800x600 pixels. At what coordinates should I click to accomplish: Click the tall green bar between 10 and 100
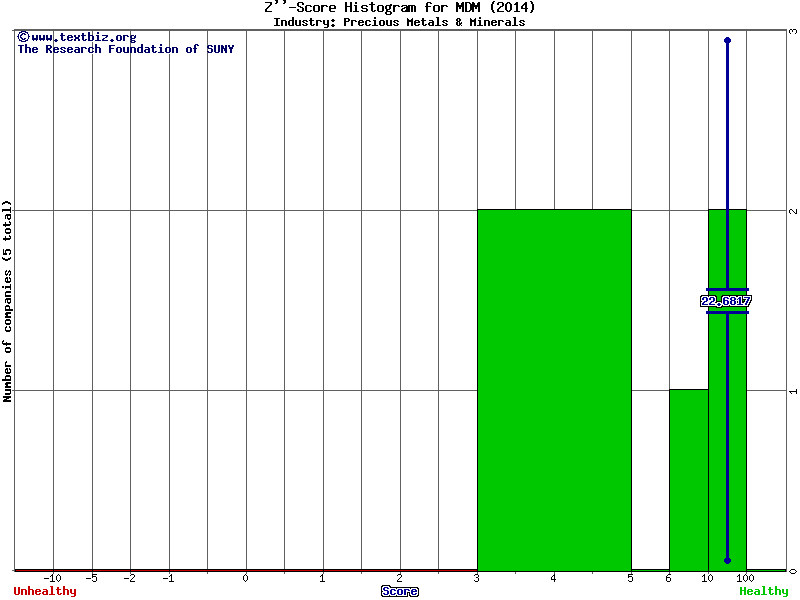tap(728, 390)
